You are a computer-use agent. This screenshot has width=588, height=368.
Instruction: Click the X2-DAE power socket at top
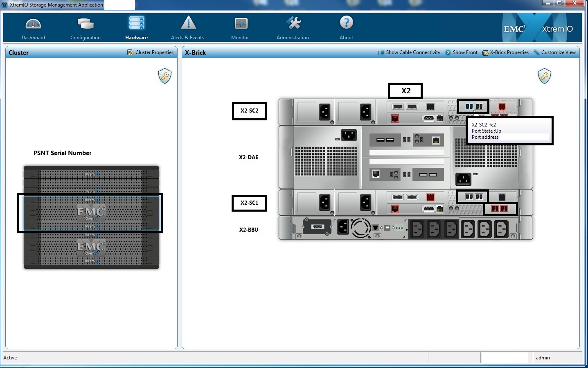(x=349, y=135)
